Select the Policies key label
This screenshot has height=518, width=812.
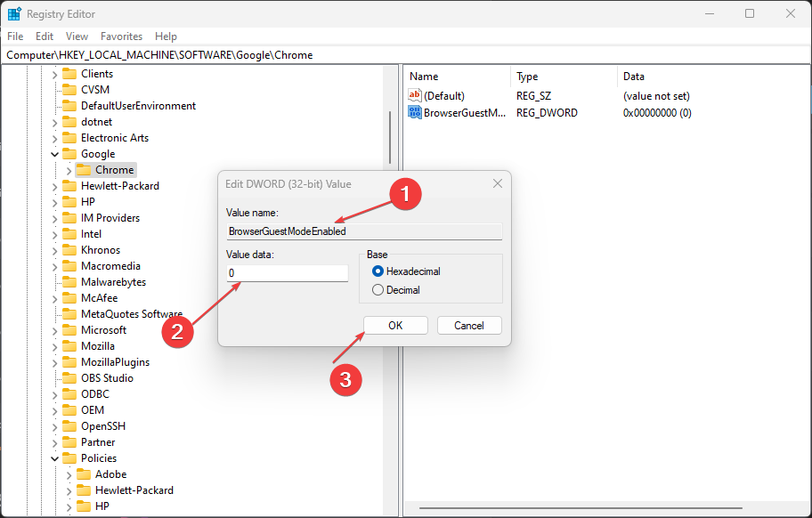pyautogui.click(x=99, y=458)
